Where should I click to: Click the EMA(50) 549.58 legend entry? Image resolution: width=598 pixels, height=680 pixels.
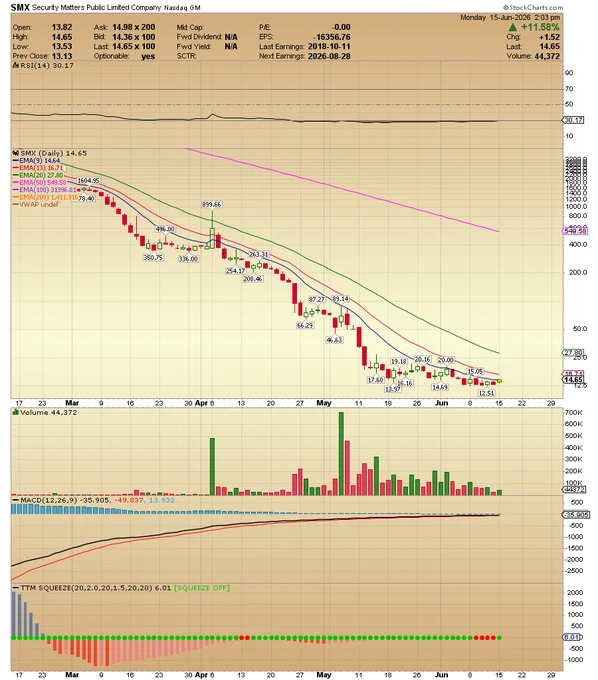coord(40,183)
